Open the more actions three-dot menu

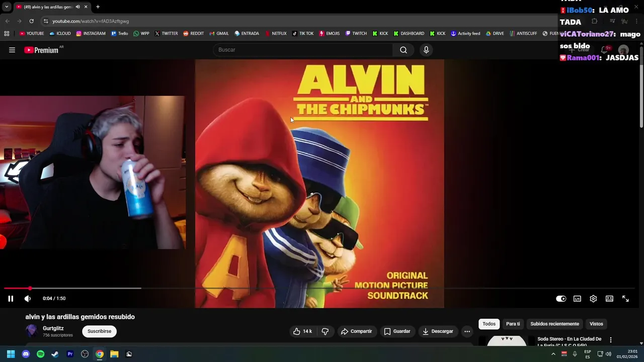point(467,331)
